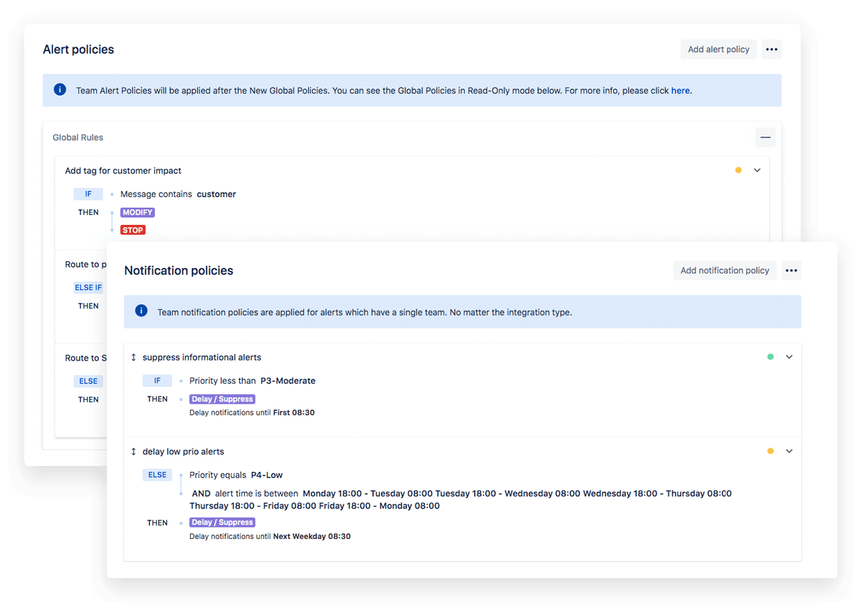Toggle the yellow status dot on Add tag for customer impact
Image resolution: width=864 pixels, height=616 pixels.
(738, 170)
